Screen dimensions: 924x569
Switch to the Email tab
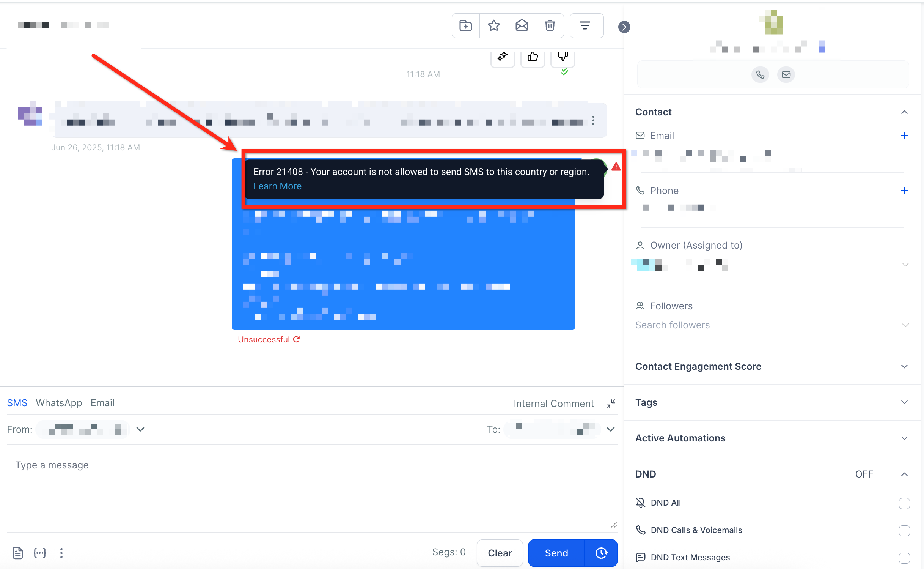coord(102,403)
